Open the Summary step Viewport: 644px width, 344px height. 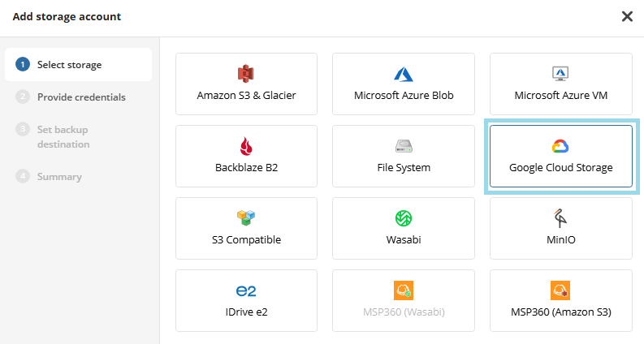(59, 177)
